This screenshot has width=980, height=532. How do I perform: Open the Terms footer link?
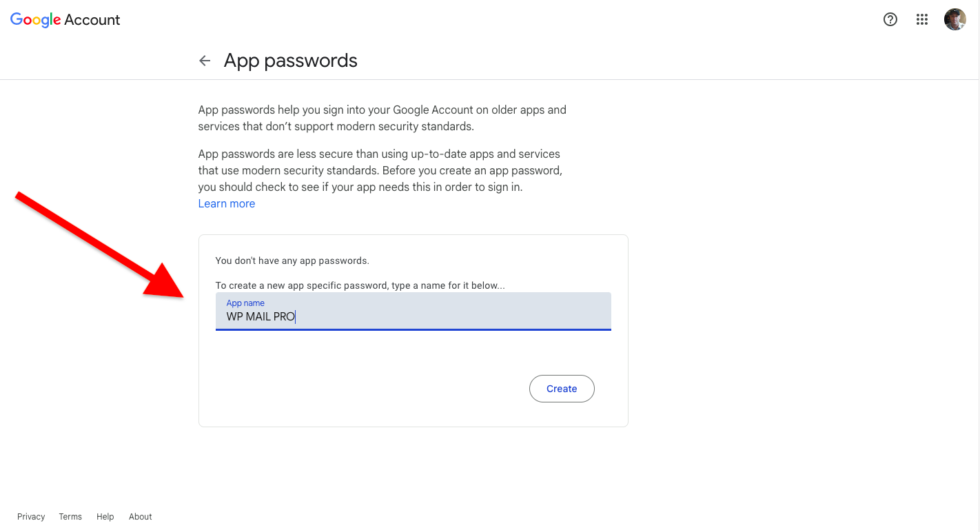point(70,517)
